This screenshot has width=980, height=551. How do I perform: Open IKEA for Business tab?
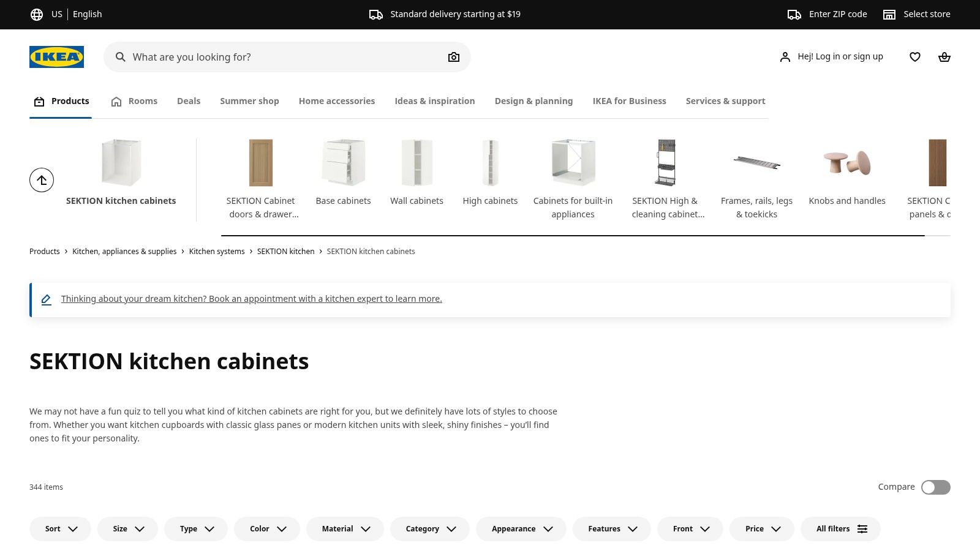click(629, 102)
